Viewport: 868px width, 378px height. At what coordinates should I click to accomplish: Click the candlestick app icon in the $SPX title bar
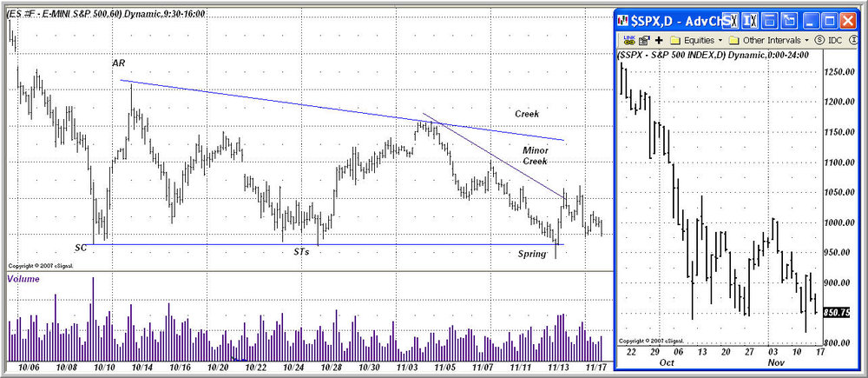tap(624, 21)
